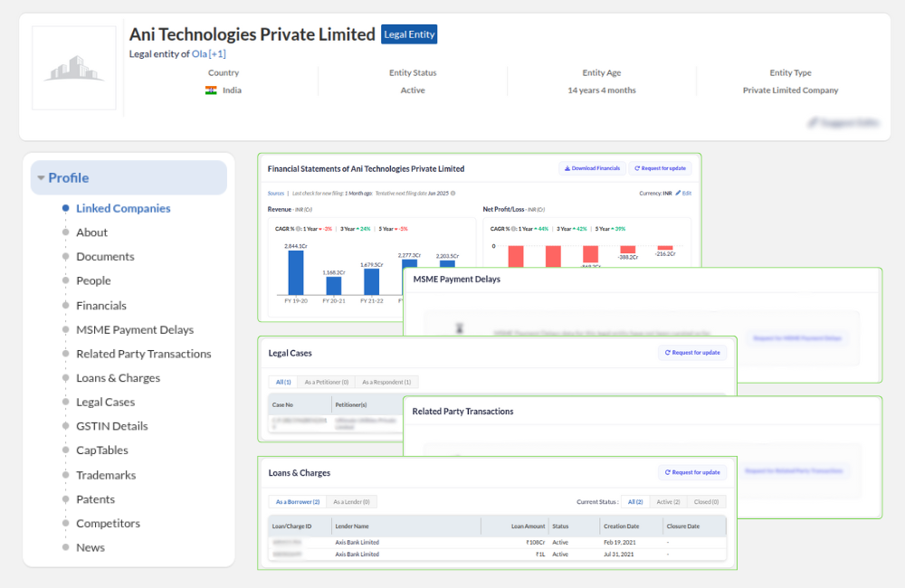This screenshot has height=588, width=905.
Task: Go to GSTIN Details in sidebar
Action: click(x=111, y=426)
